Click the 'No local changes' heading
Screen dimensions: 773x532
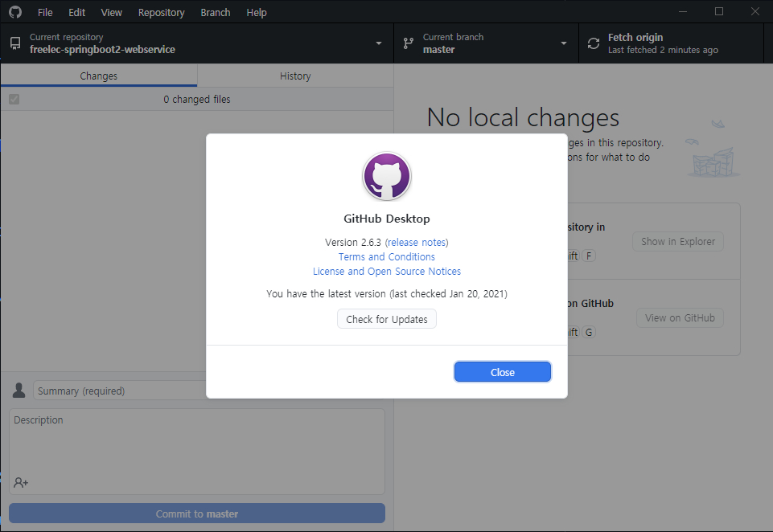(x=523, y=117)
